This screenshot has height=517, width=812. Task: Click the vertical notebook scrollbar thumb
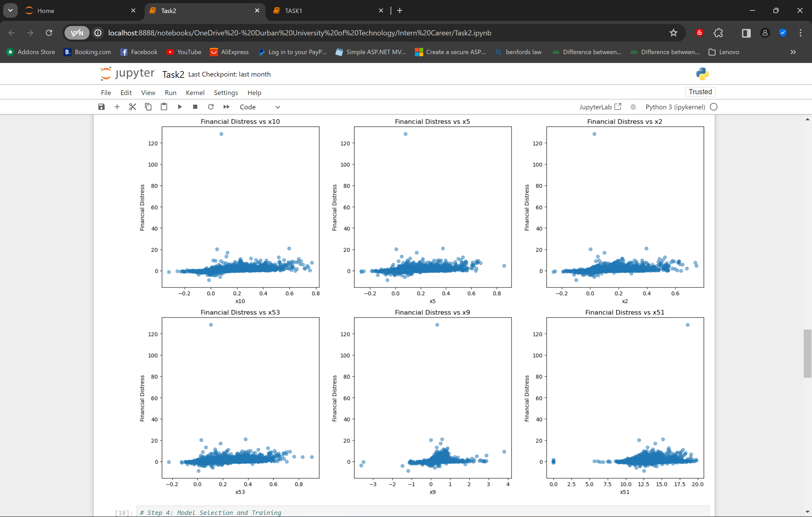click(807, 354)
